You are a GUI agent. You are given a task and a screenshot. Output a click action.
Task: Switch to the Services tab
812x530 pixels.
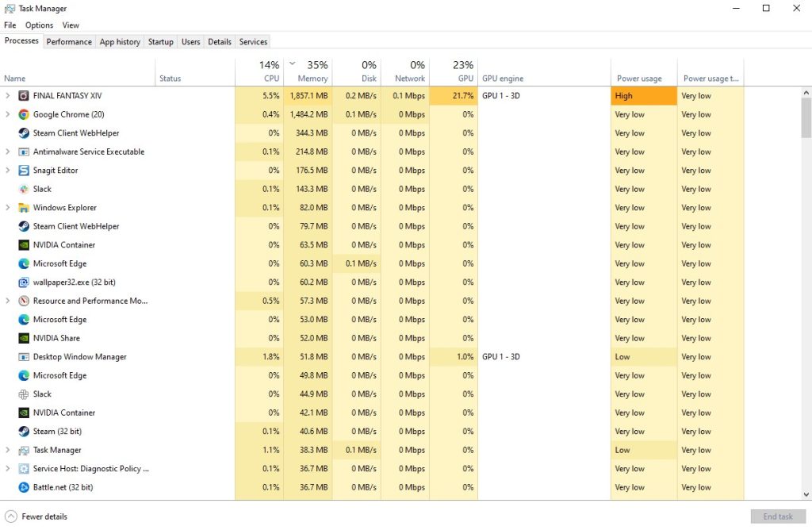click(x=253, y=41)
